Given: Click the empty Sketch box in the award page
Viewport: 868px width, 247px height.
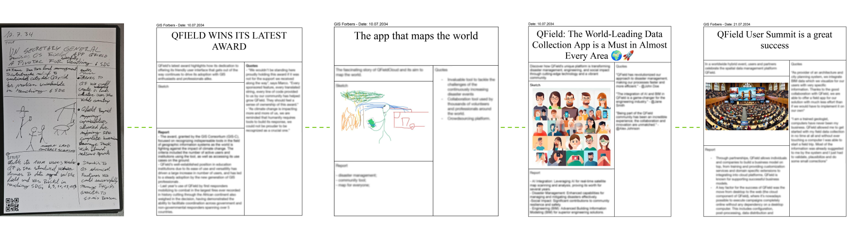Looking at the screenshot, I should click(200, 108).
